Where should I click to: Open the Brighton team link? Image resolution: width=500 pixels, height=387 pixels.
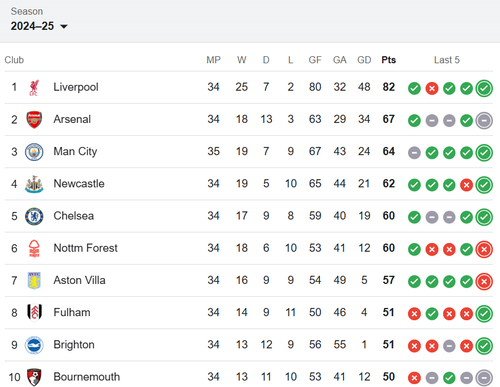[74, 345]
